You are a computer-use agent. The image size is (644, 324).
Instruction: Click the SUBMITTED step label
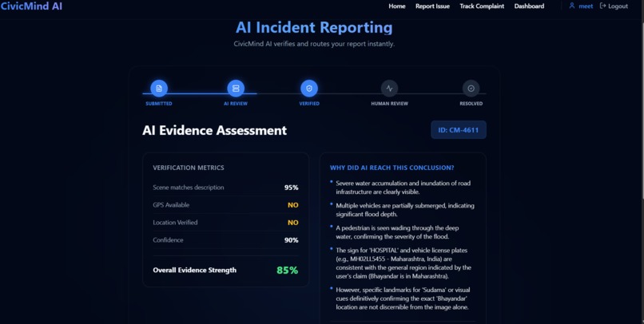159,104
